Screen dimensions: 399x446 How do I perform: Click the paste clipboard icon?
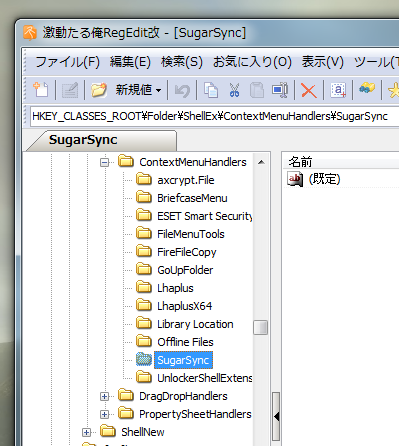click(x=257, y=90)
